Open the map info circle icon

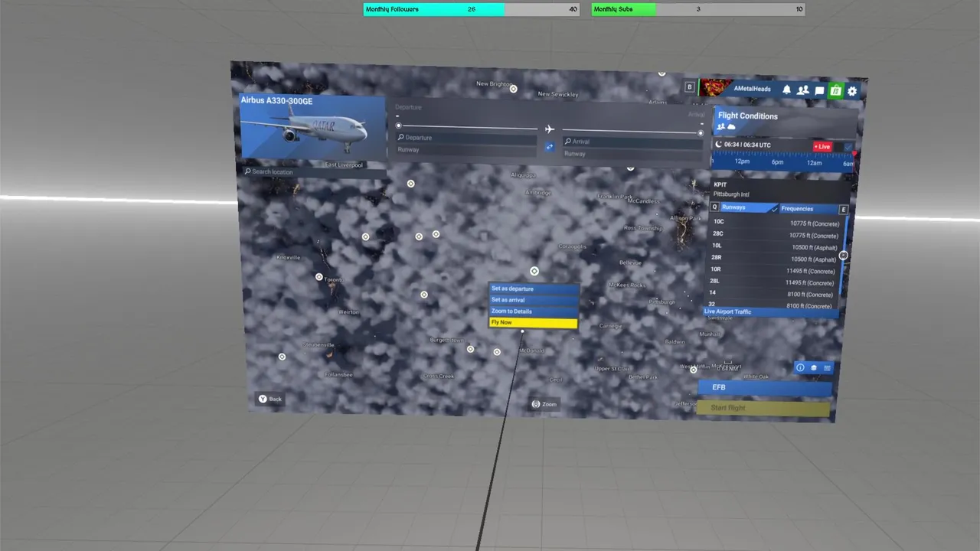pos(800,367)
